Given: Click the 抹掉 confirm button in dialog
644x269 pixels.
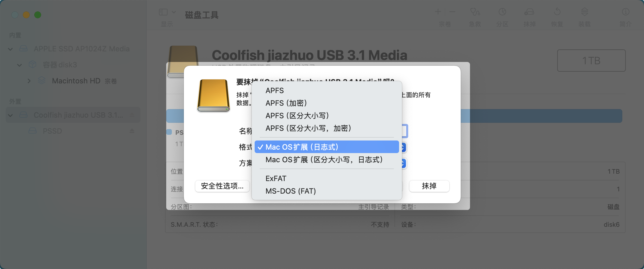Looking at the screenshot, I should tap(429, 186).
